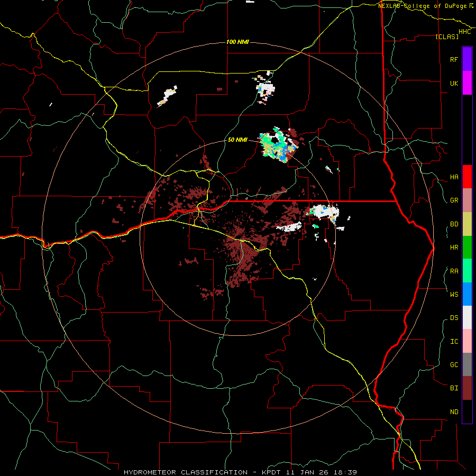Click the 'HHC' product label
476x476 pixels.
[465, 32]
